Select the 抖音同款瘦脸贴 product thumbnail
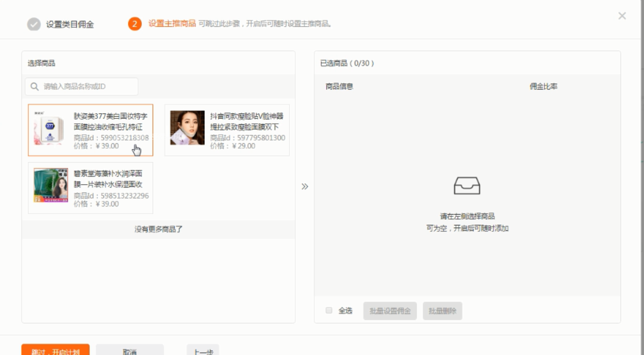The width and height of the screenshot is (644, 355). [x=187, y=128]
